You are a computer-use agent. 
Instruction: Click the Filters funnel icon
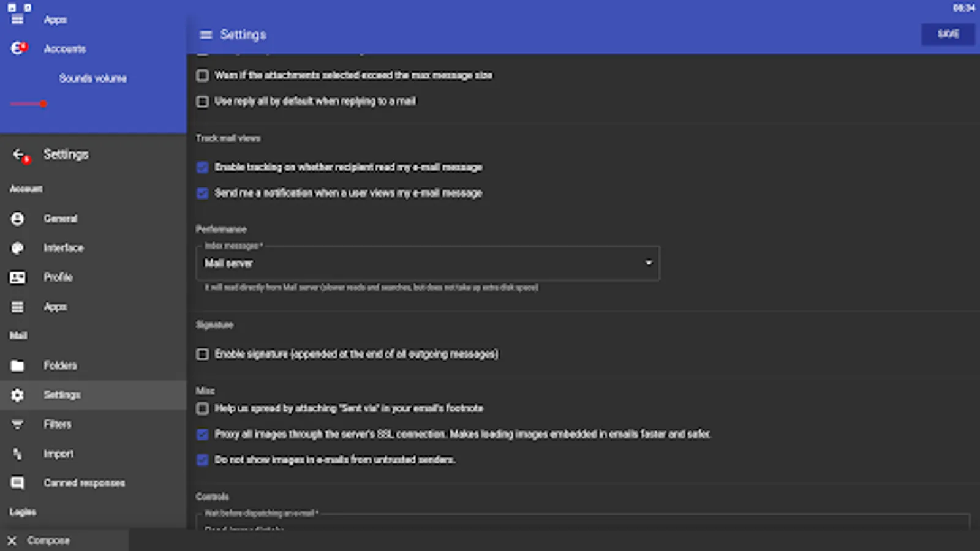coord(18,424)
